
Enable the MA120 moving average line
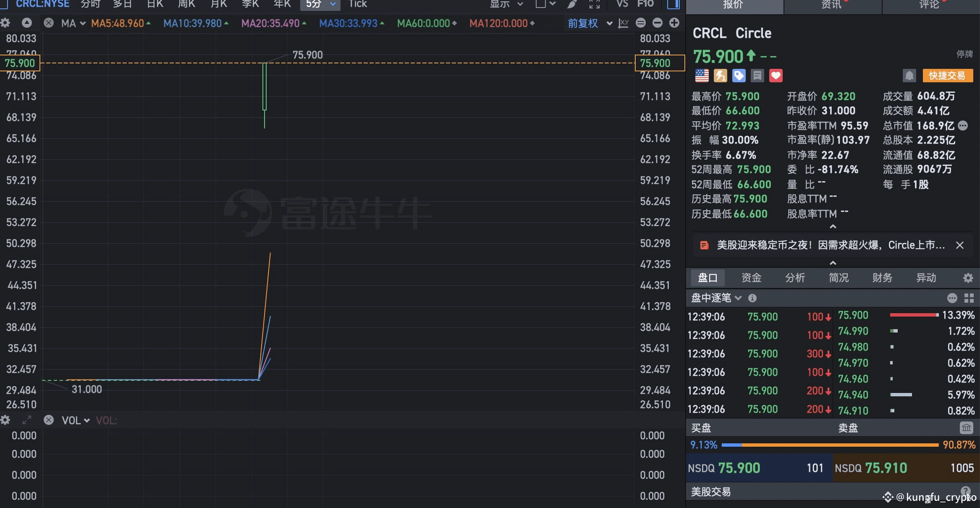click(x=502, y=23)
